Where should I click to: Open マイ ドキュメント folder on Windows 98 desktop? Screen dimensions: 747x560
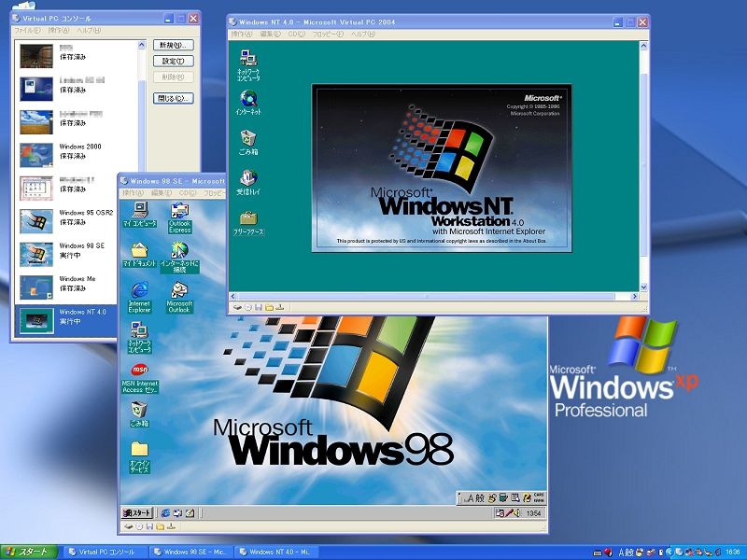(139, 254)
